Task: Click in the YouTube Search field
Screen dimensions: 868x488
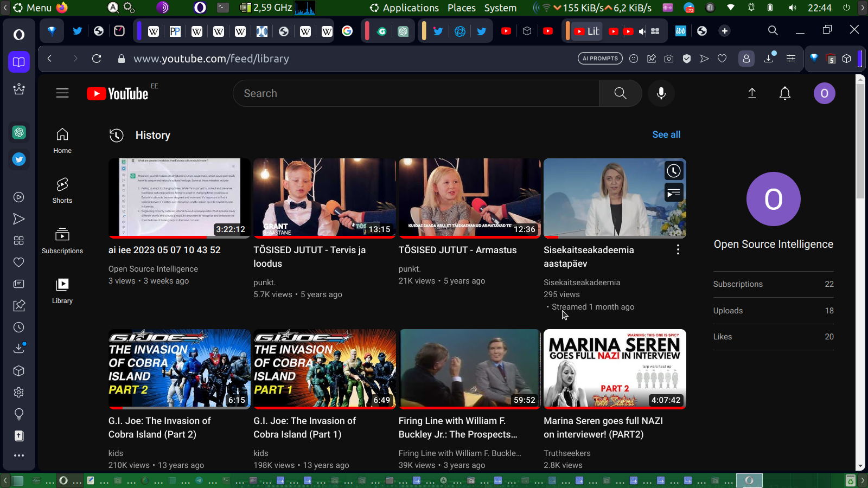Action: point(416,93)
